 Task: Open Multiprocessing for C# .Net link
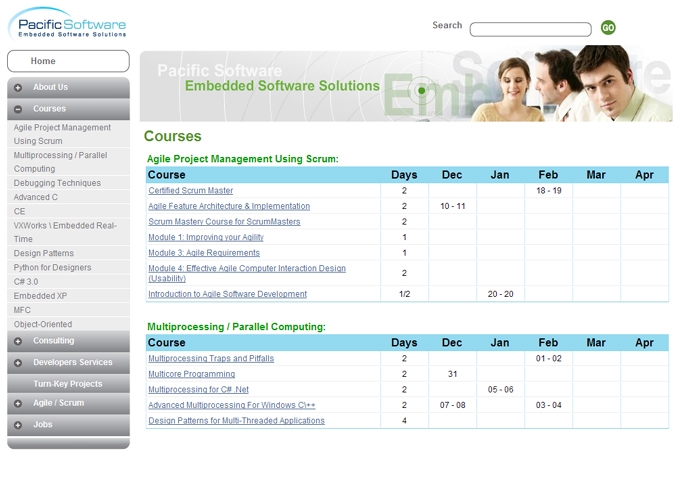pos(198,390)
